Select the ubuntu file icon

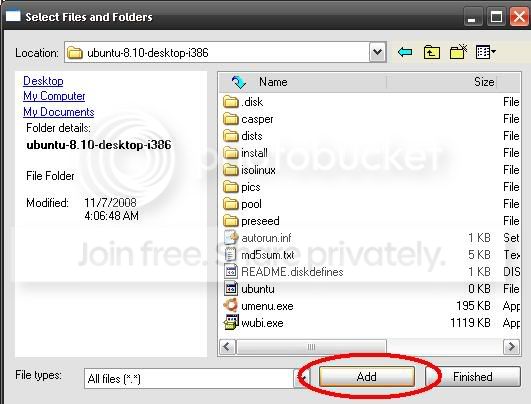click(231, 289)
